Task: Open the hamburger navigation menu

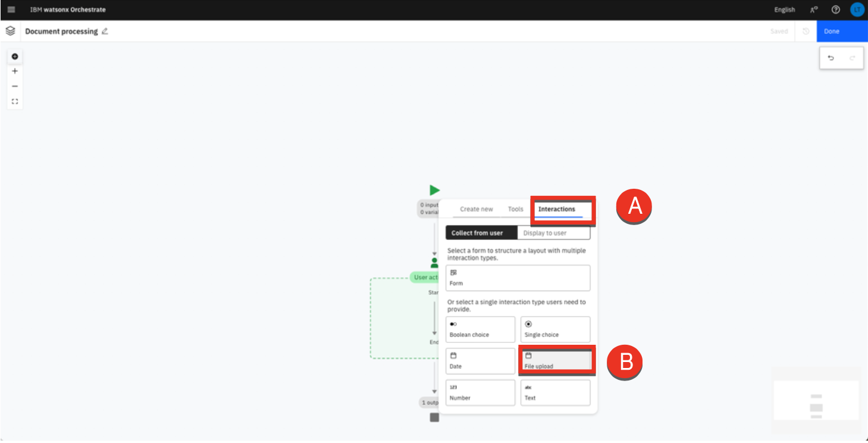Action: click(x=11, y=10)
